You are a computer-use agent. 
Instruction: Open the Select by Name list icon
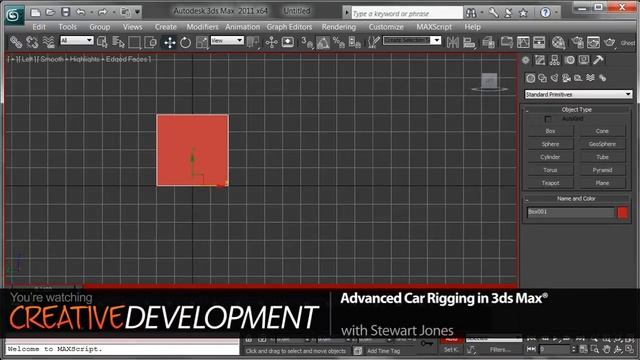(x=118, y=42)
